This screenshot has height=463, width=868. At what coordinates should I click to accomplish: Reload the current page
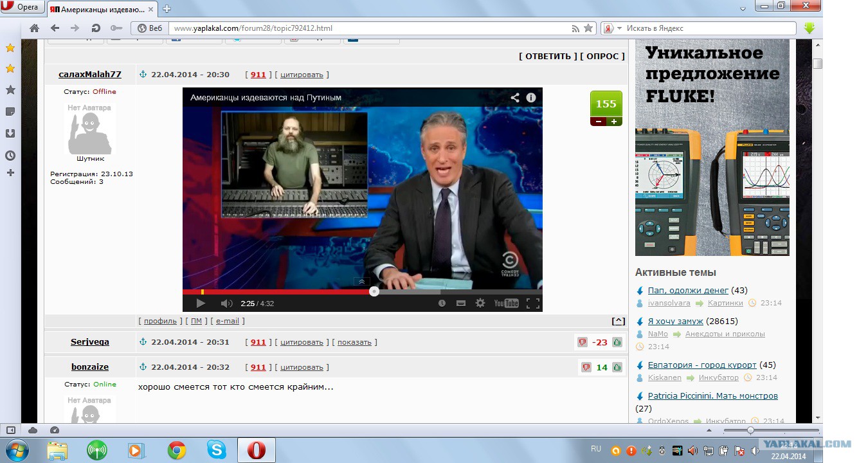[x=96, y=28]
